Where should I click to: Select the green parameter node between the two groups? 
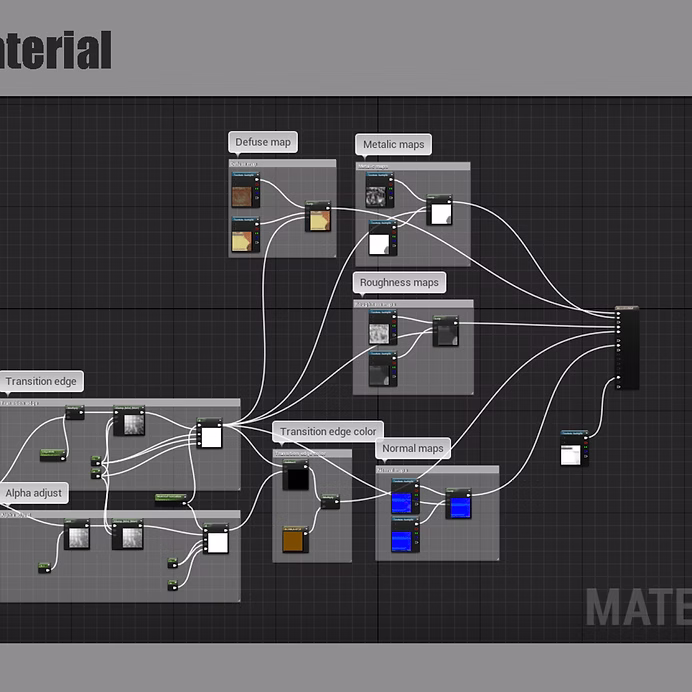tap(171, 500)
